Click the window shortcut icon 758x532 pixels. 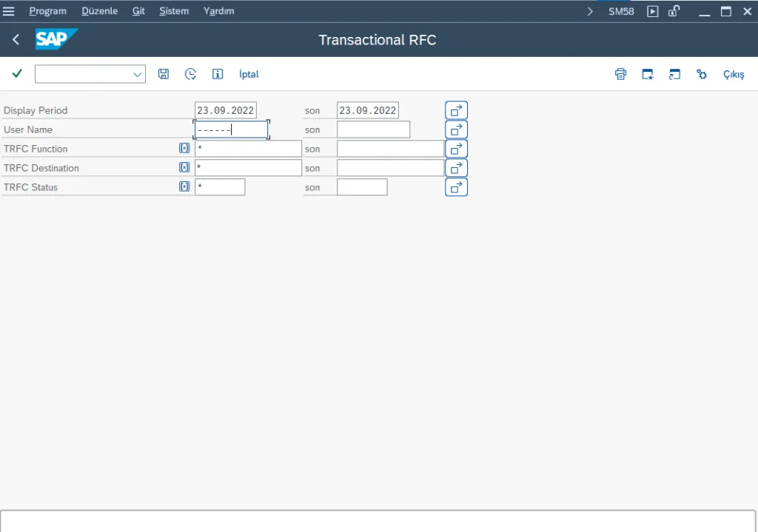(x=674, y=74)
